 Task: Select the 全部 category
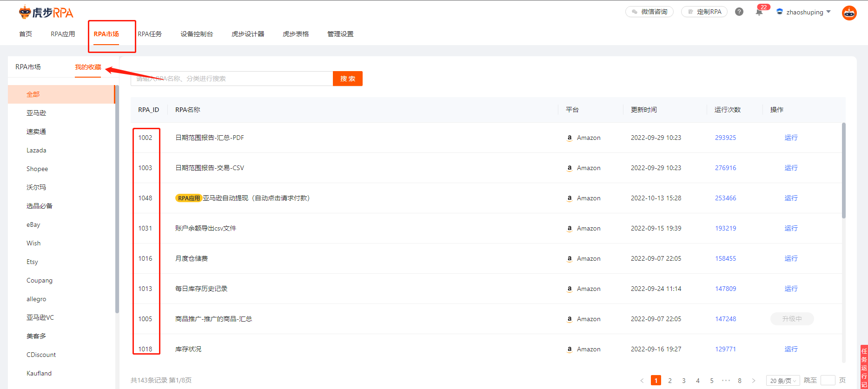coord(61,94)
